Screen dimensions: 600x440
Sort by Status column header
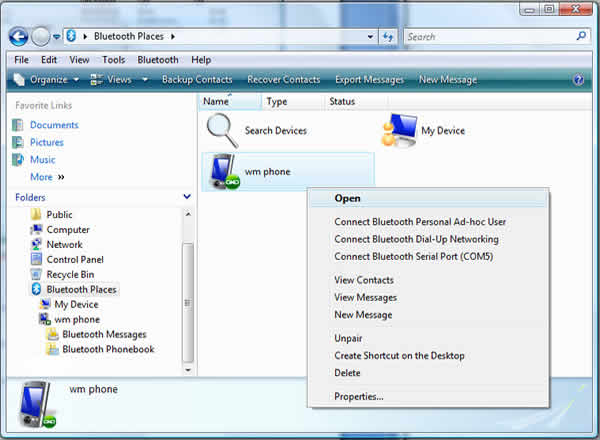pyautogui.click(x=356, y=102)
